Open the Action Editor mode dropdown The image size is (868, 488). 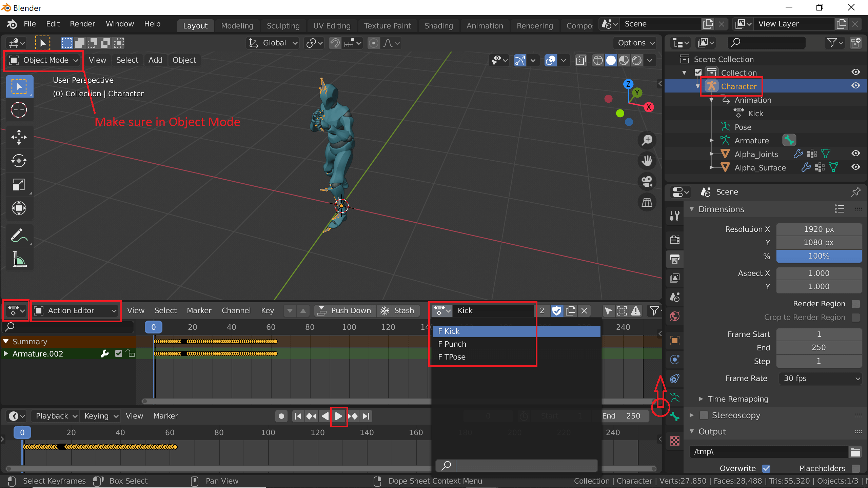tap(76, 310)
